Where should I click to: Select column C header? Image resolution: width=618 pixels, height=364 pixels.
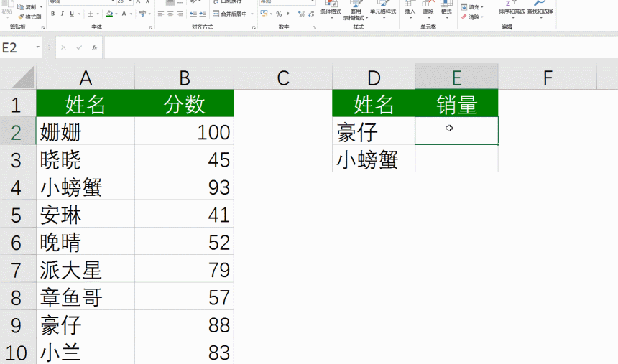pyautogui.click(x=283, y=78)
